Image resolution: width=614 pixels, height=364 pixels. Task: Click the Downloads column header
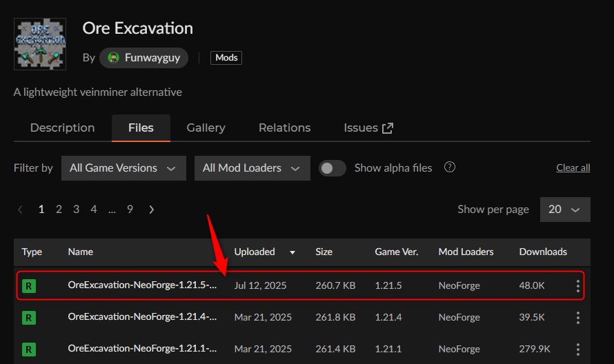(x=543, y=252)
